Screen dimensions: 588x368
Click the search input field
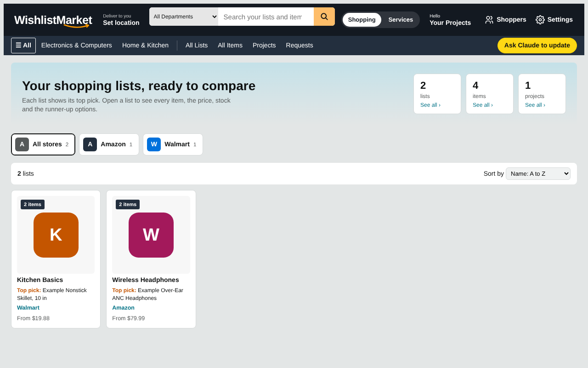coord(266,17)
